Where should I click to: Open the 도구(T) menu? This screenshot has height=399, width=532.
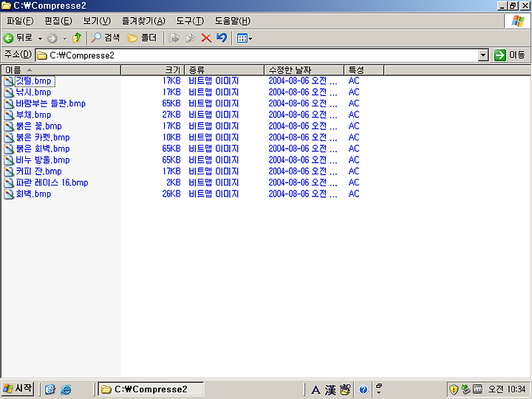pyautogui.click(x=190, y=21)
